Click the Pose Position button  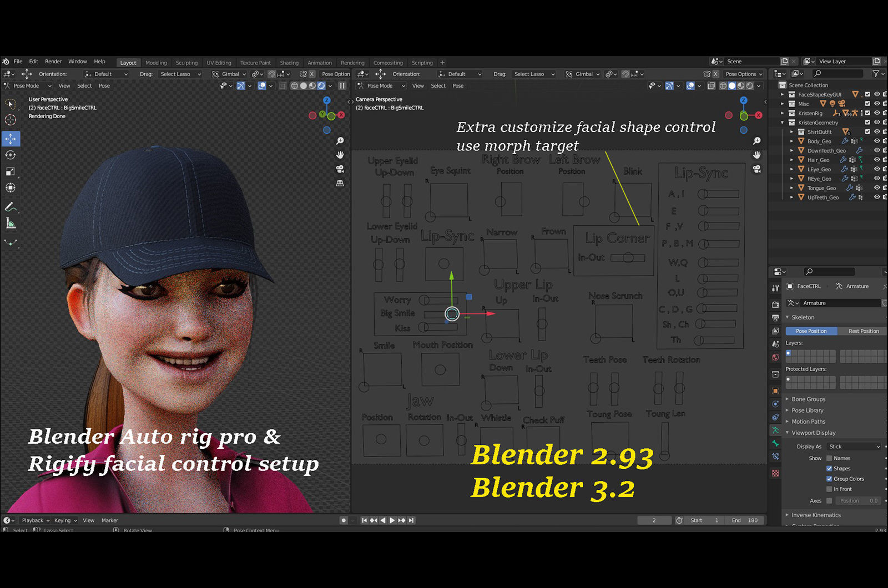pos(811,331)
